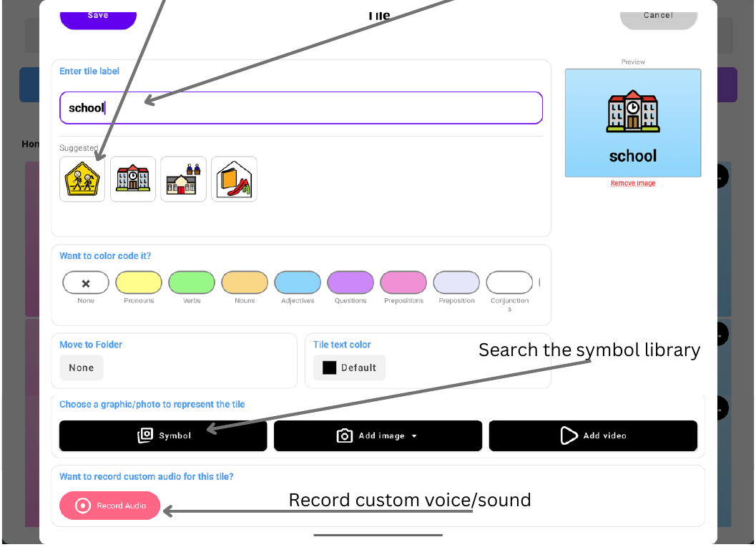Click the 'Move to Folder' heading
Image resolution: width=756 pixels, height=547 pixels.
(91, 345)
